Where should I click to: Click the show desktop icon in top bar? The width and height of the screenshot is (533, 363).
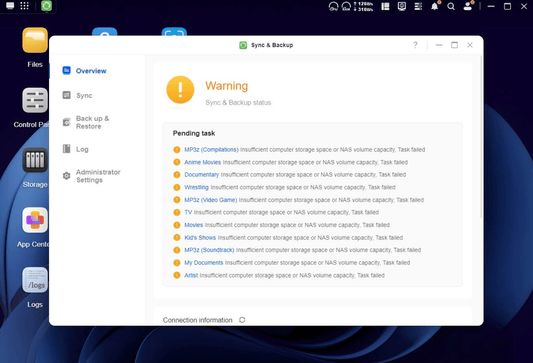point(10,6)
